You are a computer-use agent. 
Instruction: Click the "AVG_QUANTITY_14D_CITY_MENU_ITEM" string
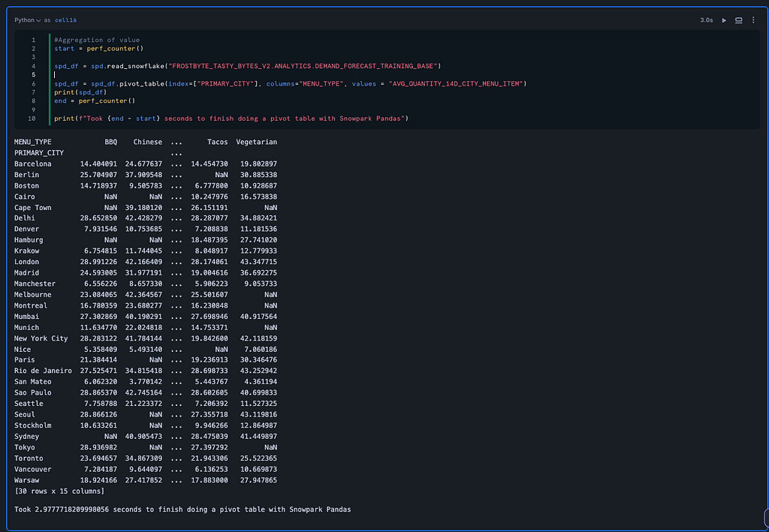click(x=456, y=84)
